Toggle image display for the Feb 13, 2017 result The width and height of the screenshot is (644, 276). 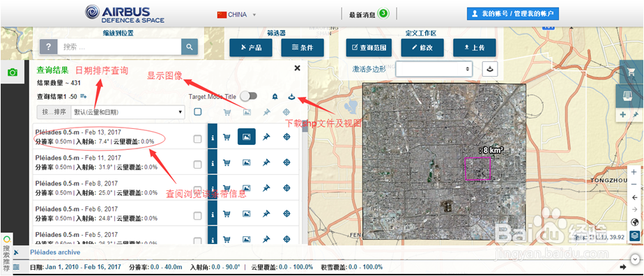click(x=247, y=137)
